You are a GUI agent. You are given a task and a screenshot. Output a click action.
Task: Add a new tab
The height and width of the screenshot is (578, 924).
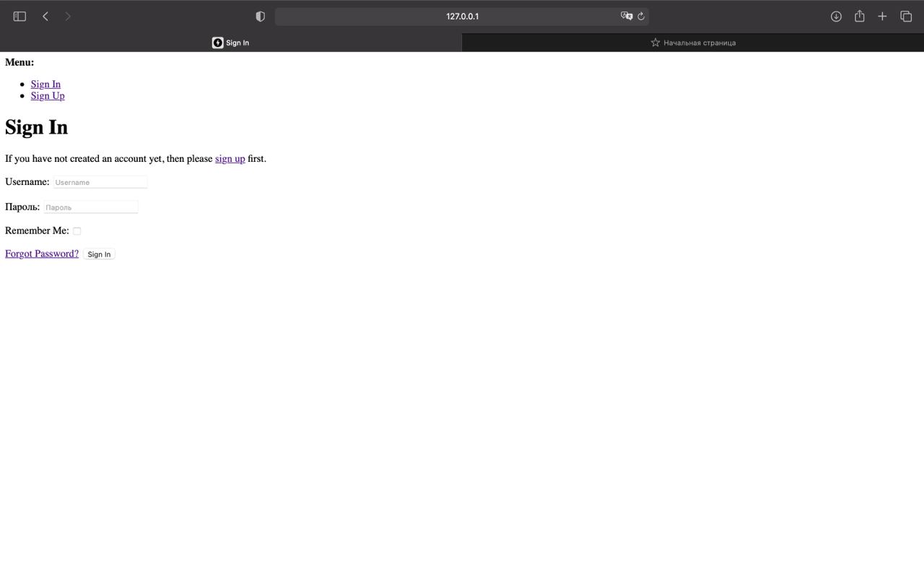(882, 16)
